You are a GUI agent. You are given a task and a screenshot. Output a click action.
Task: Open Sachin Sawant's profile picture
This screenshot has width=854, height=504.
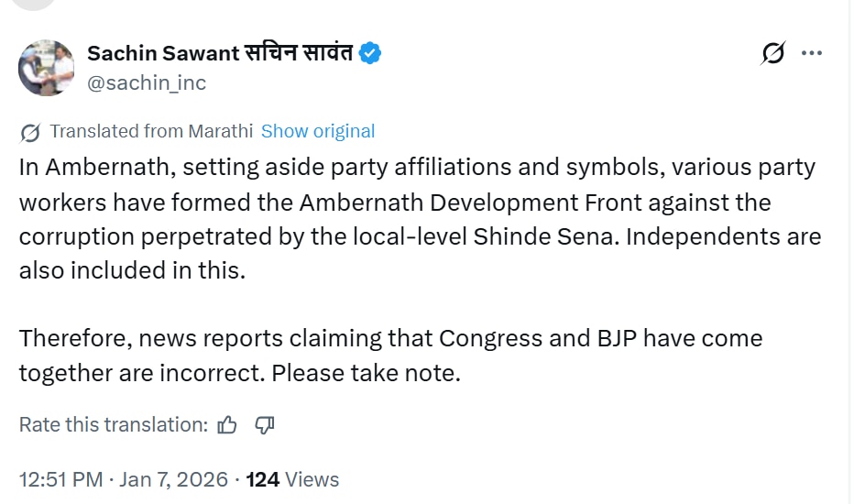(x=46, y=68)
